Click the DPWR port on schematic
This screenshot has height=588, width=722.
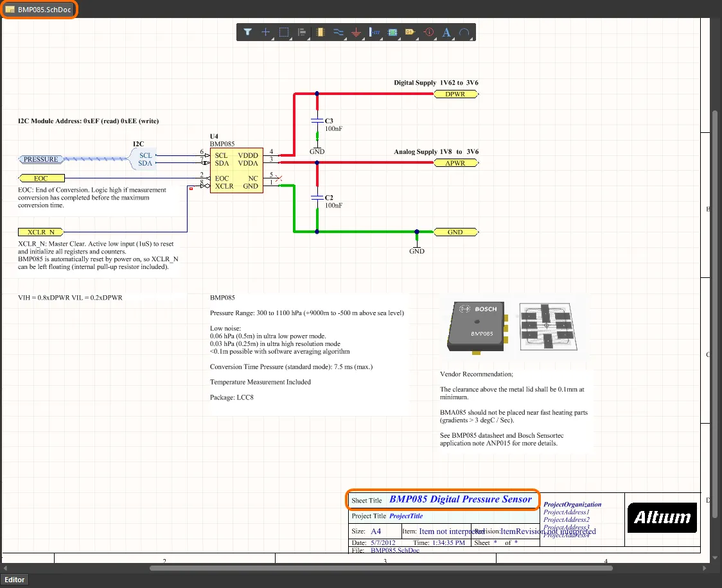click(x=455, y=94)
